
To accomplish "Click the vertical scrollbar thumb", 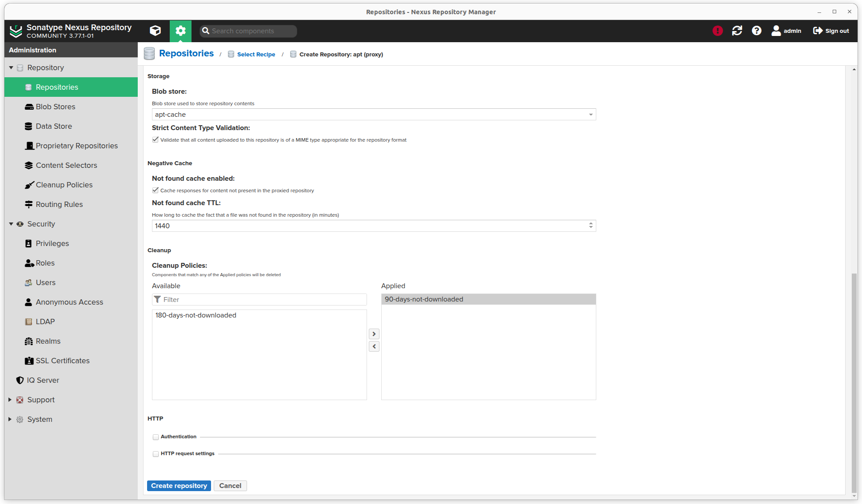I will coord(854,383).
